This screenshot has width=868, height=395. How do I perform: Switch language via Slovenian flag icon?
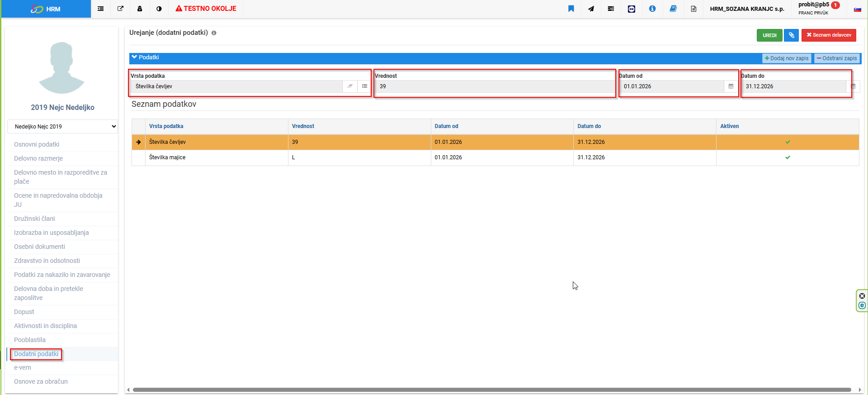click(857, 9)
